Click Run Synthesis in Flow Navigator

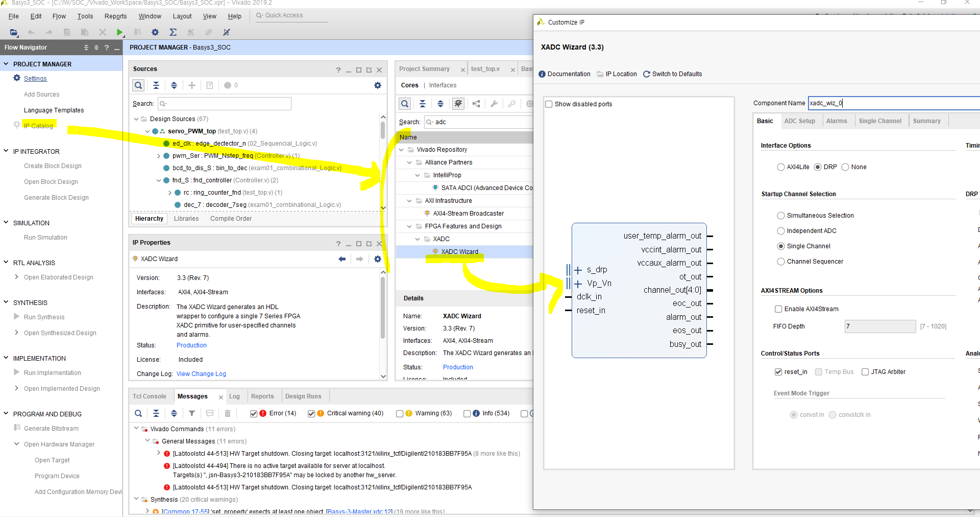tap(44, 317)
